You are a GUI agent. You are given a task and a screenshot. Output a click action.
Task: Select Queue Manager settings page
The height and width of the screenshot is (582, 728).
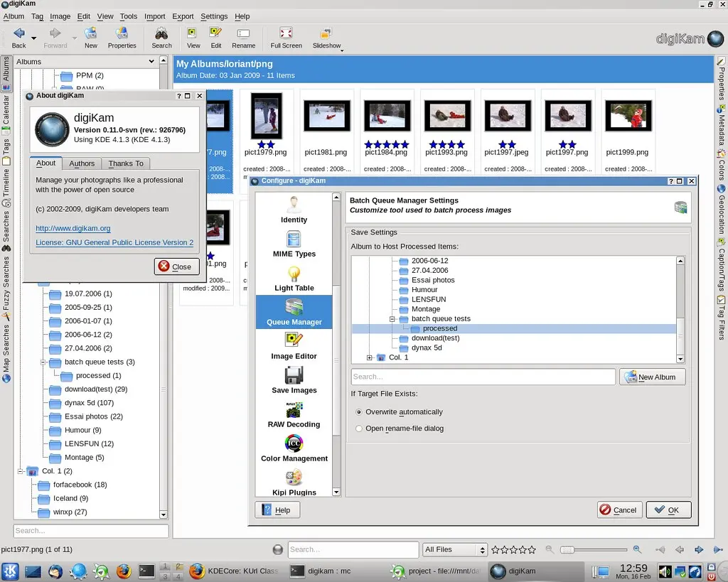coord(294,313)
